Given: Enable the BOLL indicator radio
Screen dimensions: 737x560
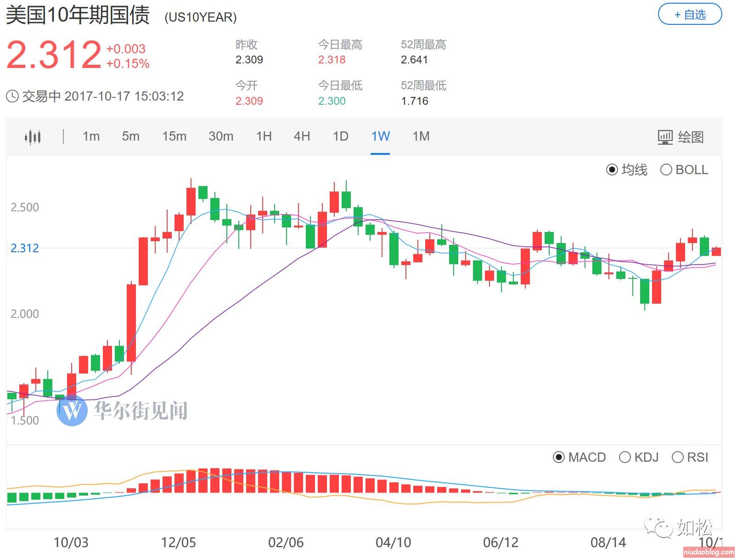Looking at the screenshot, I should coord(666,170).
